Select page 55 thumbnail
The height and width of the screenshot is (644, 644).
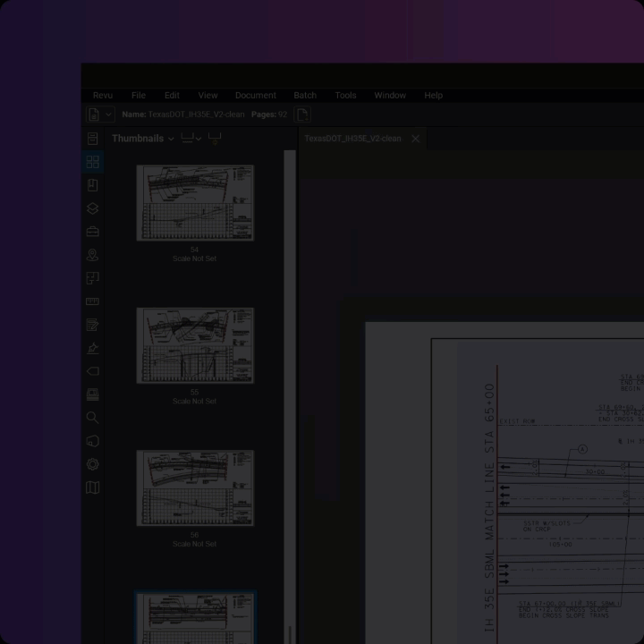(195, 345)
